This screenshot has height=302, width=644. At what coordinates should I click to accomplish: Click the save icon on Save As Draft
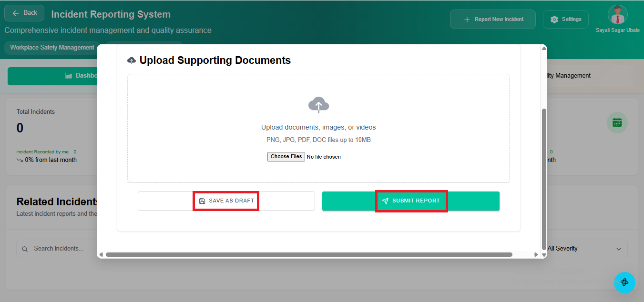click(202, 201)
